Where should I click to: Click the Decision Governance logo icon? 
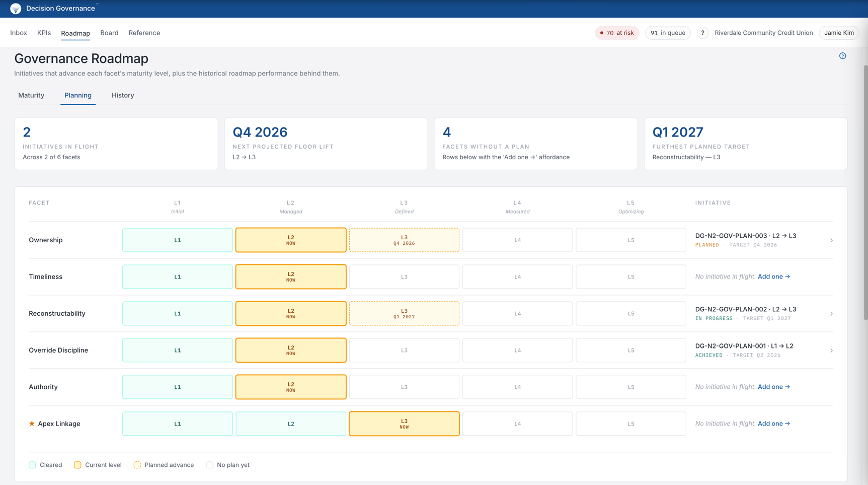[x=16, y=9]
